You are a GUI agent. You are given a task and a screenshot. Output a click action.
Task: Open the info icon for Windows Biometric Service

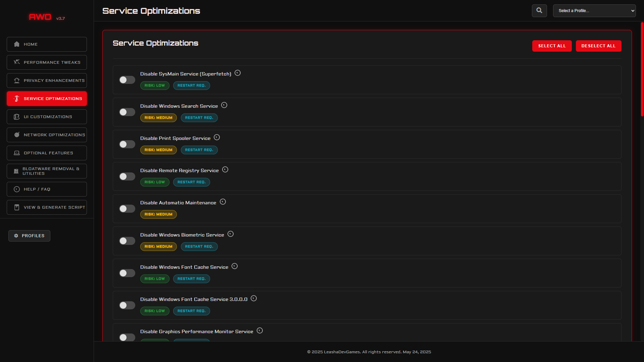point(231,234)
